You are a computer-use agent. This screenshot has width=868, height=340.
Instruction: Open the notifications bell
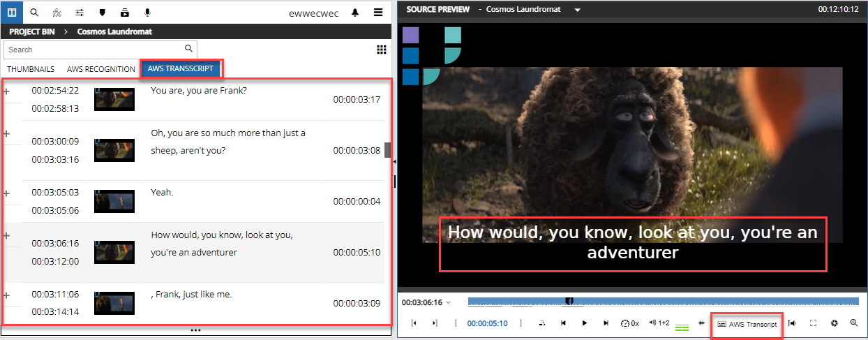coord(355,13)
